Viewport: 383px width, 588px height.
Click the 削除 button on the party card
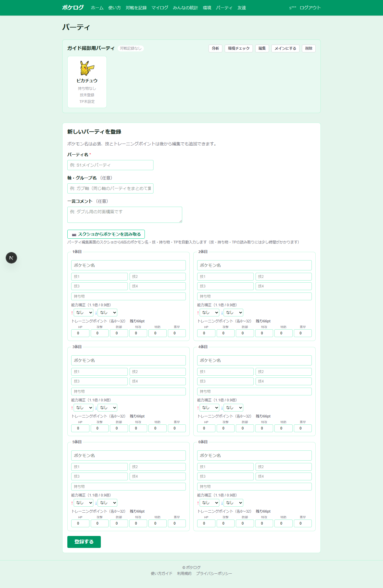click(x=309, y=48)
